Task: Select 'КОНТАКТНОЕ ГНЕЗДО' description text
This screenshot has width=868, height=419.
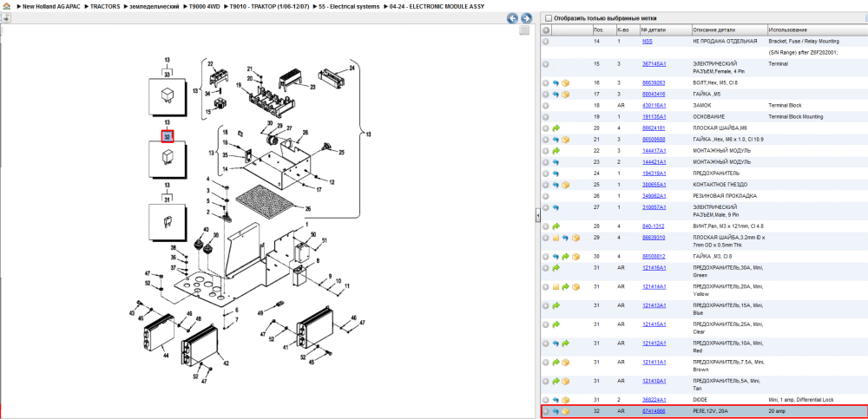Action: pyautogui.click(x=720, y=184)
